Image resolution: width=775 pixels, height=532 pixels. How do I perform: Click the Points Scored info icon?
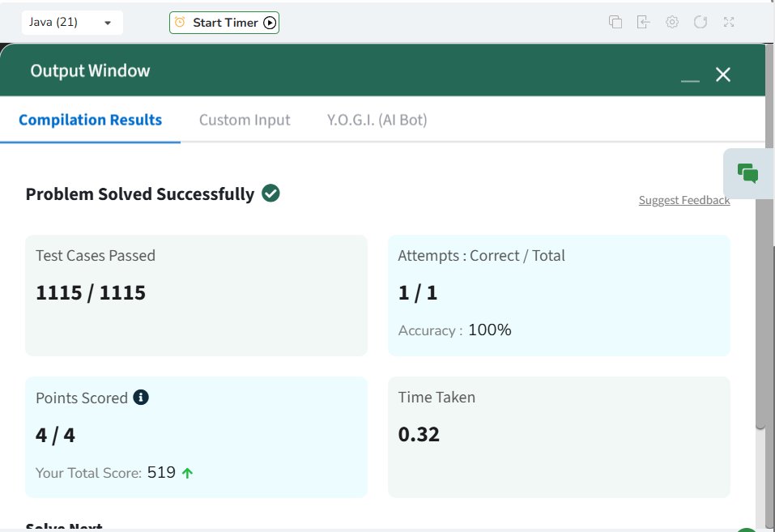(141, 397)
